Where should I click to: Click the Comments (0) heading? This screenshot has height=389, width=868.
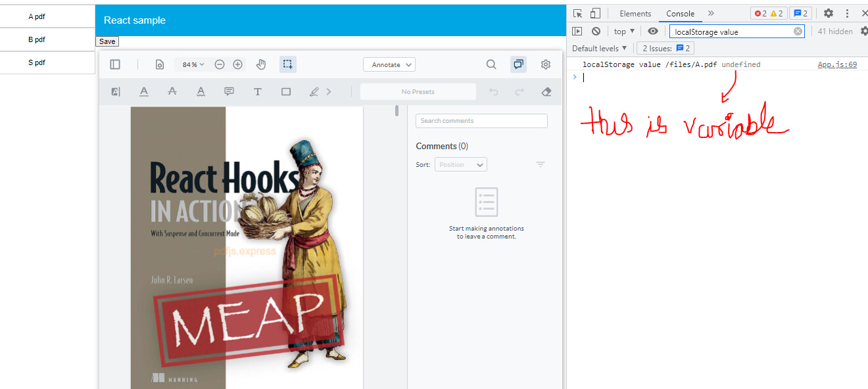[x=442, y=146]
